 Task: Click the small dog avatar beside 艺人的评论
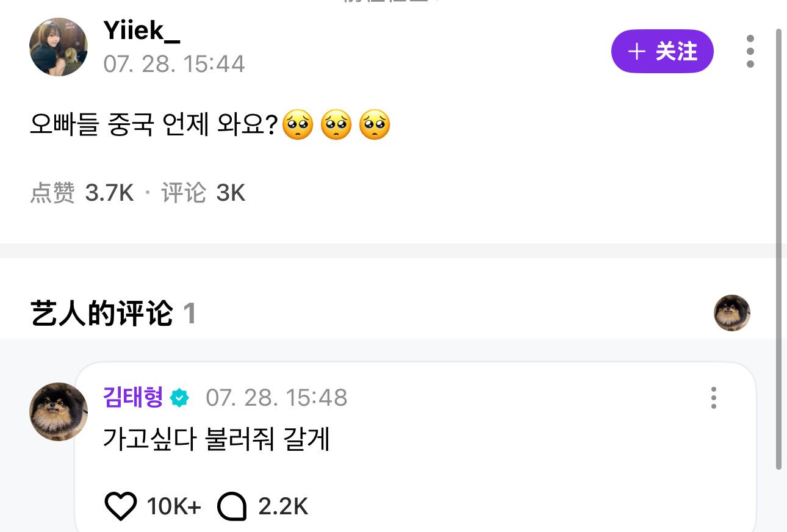point(731,313)
